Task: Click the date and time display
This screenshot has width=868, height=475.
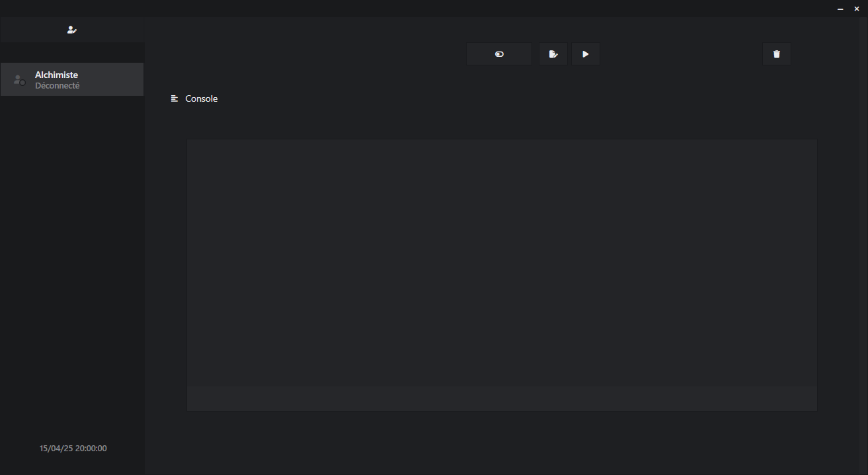Action: pyautogui.click(x=73, y=449)
